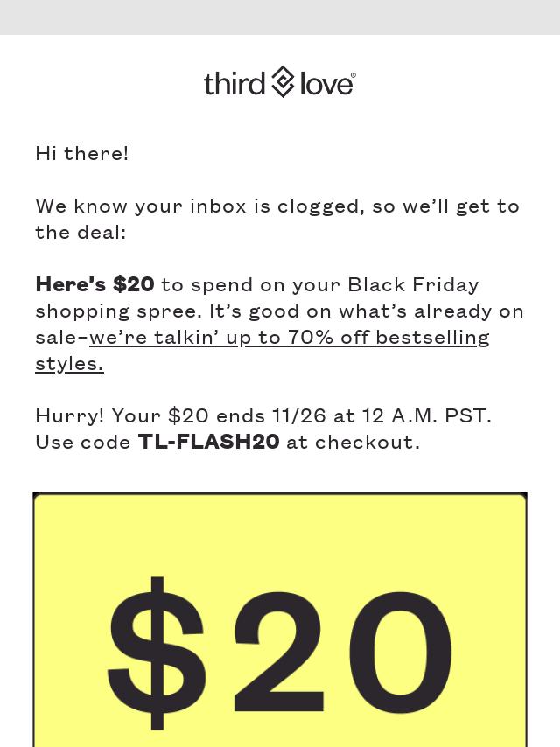The height and width of the screenshot is (747, 560).
Task: Click the ThirdLove diamond logo icon
Action: pyautogui.click(x=282, y=82)
